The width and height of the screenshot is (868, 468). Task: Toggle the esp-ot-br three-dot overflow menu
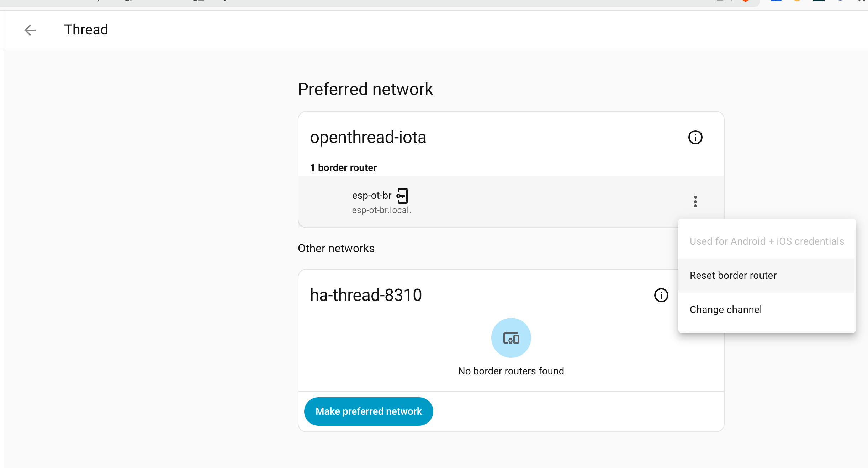(695, 202)
